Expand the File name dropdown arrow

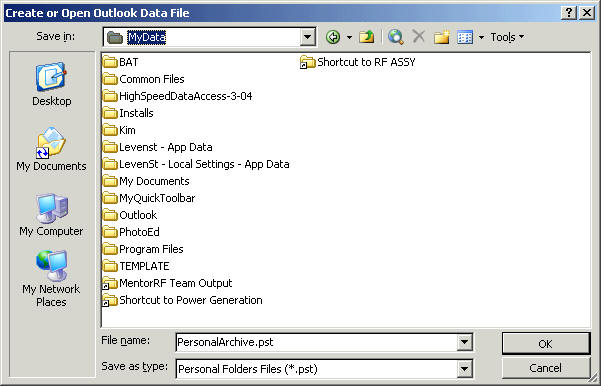pyautogui.click(x=464, y=342)
